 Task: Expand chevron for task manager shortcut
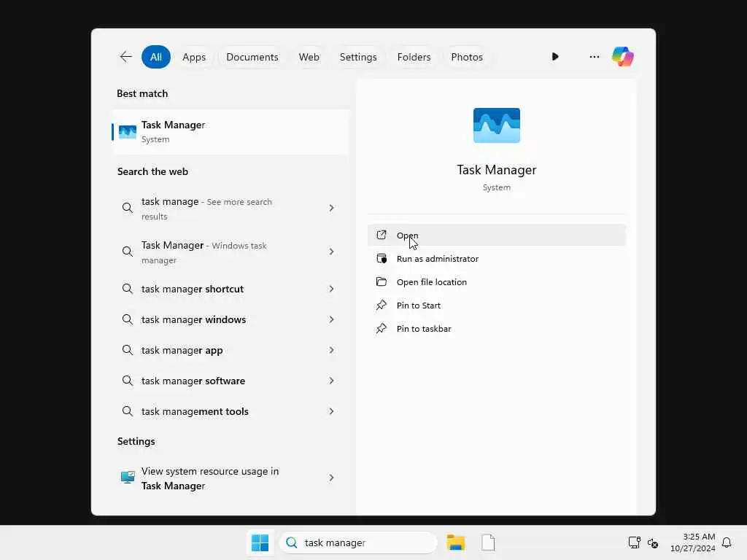click(331, 289)
